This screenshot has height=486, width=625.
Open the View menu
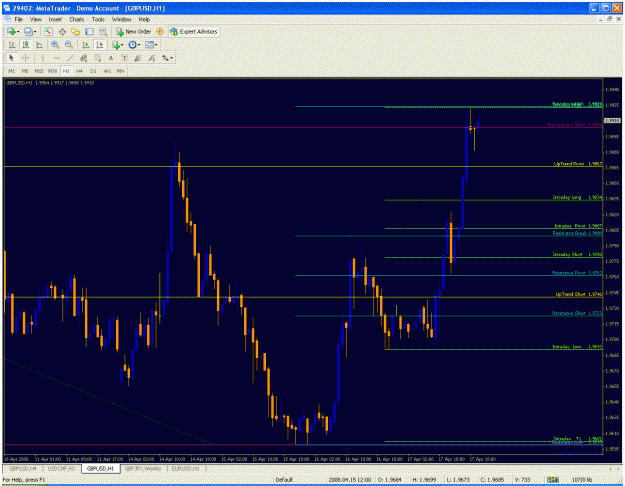pos(35,19)
